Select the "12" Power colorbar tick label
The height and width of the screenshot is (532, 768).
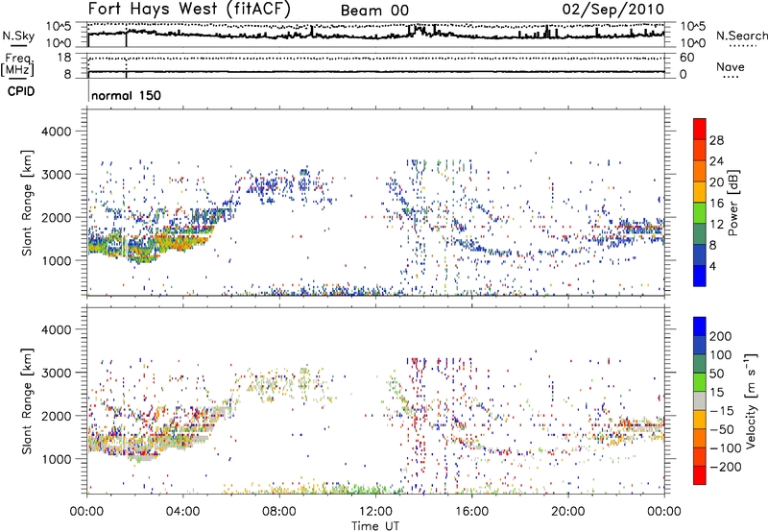[x=716, y=225]
